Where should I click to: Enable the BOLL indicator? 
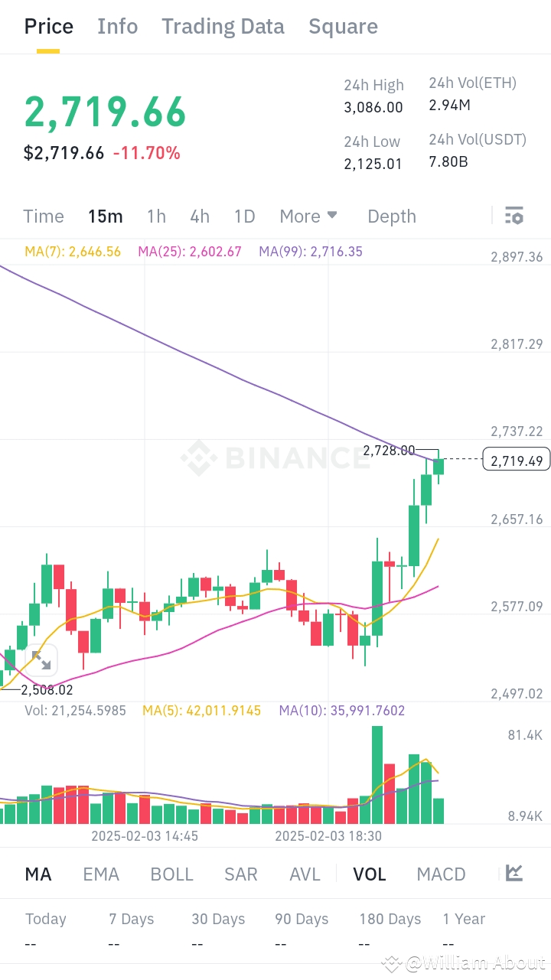(171, 874)
